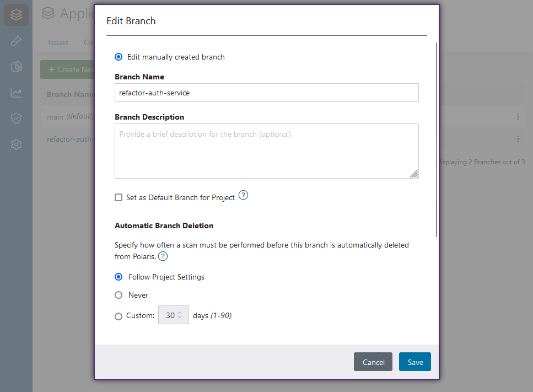Screen dimensions: 533x392
Task: Switch to the Issues tab
Action: 58,42
